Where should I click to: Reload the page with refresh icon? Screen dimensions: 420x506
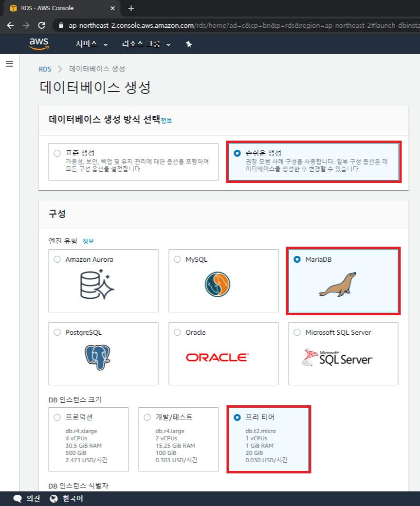pos(42,25)
